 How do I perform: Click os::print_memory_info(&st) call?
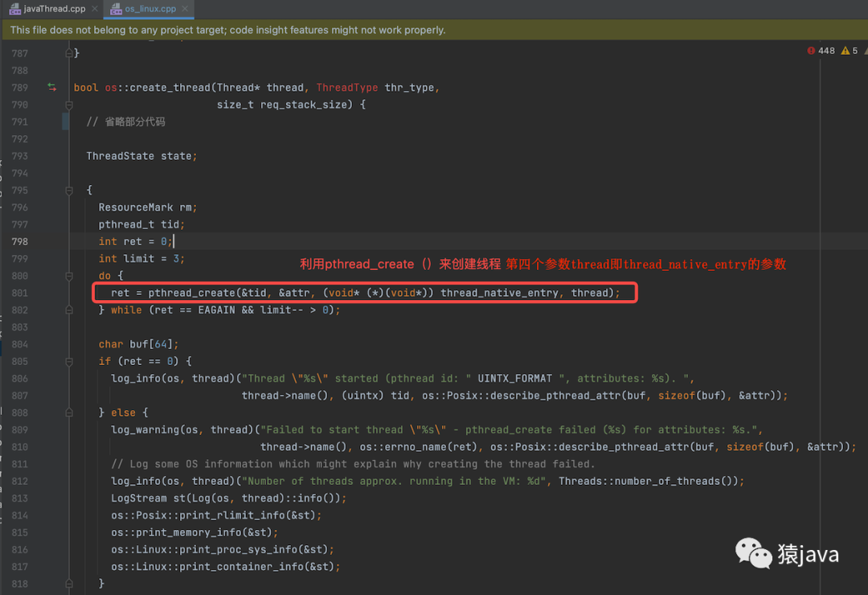pyautogui.click(x=194, y=532)
